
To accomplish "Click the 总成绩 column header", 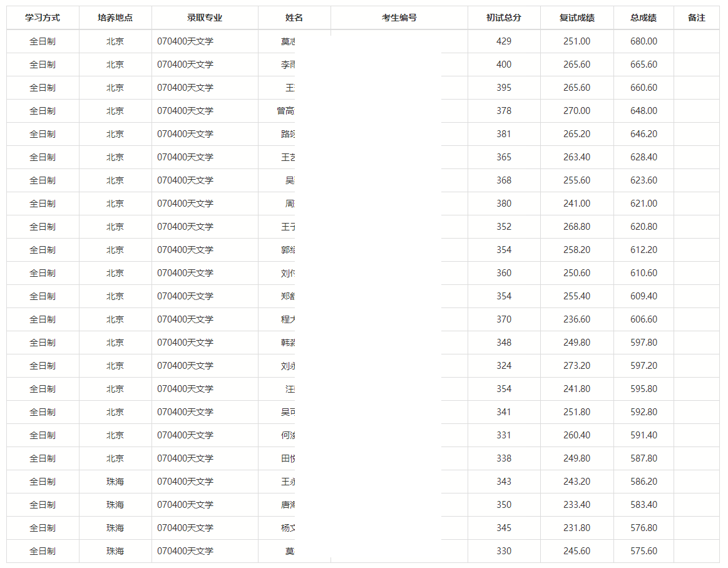I will coord(643,18).
